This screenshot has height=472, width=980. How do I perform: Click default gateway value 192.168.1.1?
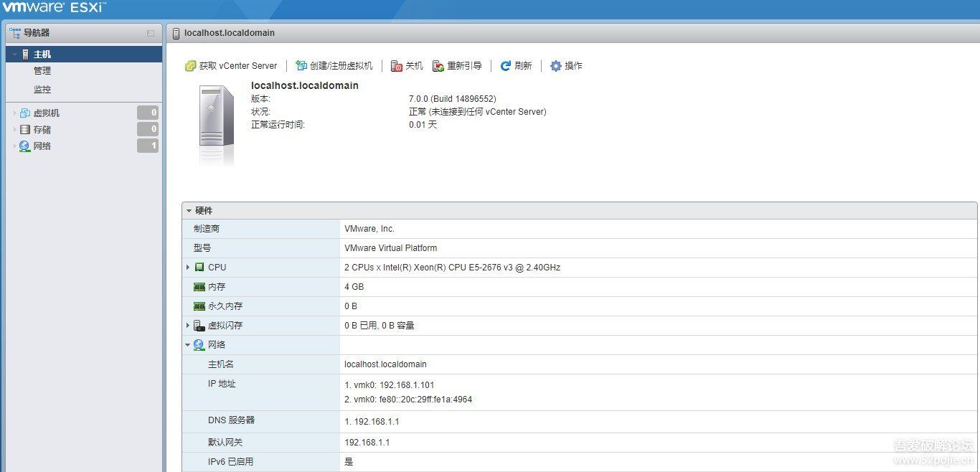coord(367,443)
